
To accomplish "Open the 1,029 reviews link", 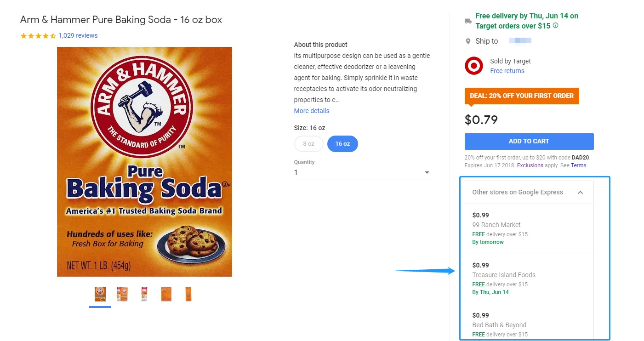I will tap(78, 36).
